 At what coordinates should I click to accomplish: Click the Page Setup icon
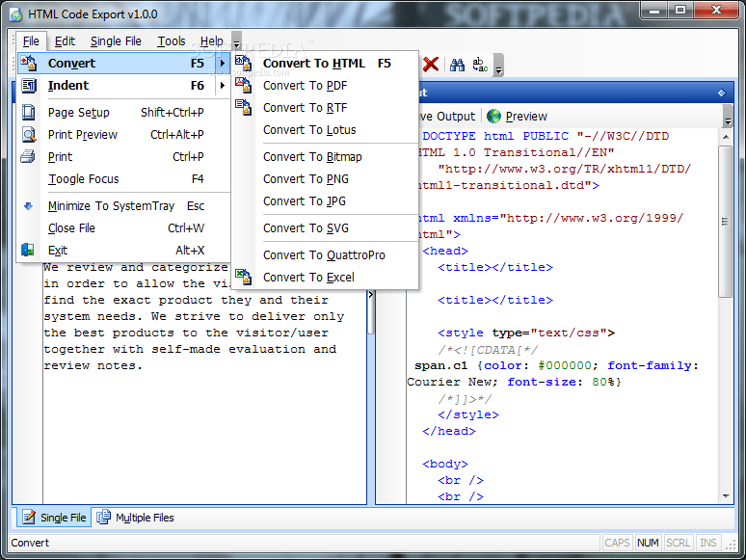29,112
